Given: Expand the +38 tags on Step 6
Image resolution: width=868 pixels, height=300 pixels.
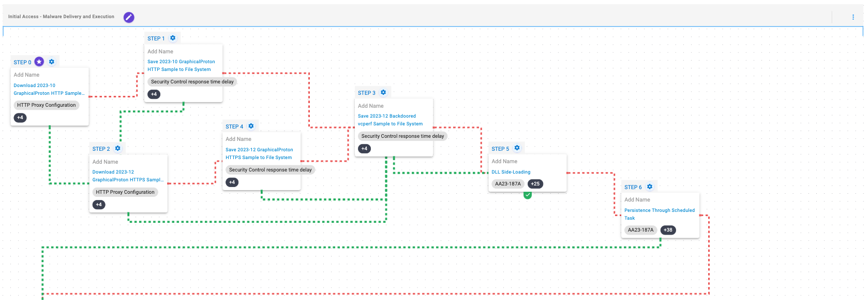Looking at the screenshot, I should tap(668, 230).
